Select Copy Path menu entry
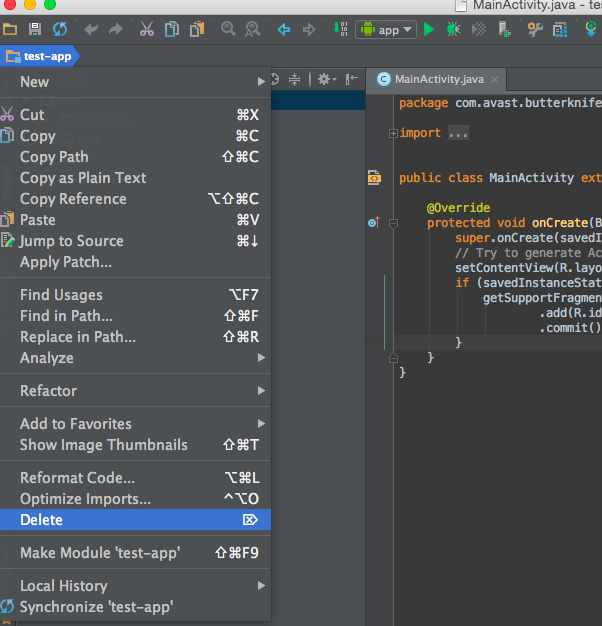Screen dimensions: 602x626 point(135,157)
